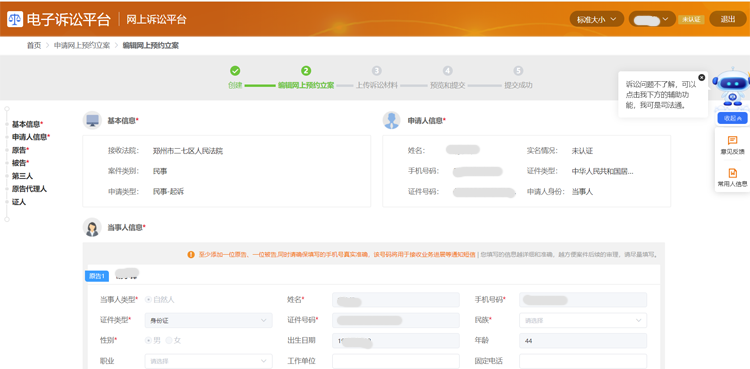Click the 固定电话 input field
Screen dimensions: 750x369
(583, 361)
